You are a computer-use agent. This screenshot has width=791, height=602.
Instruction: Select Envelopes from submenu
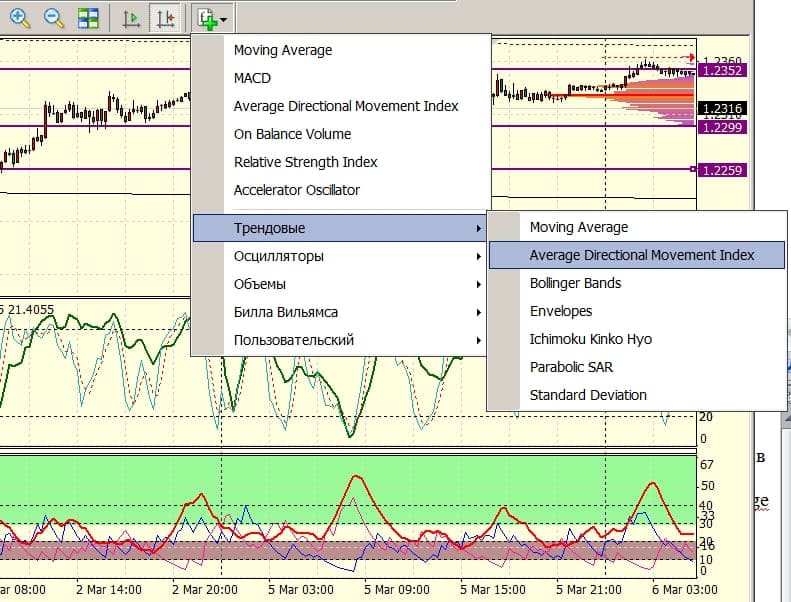[x=637, y=311]
